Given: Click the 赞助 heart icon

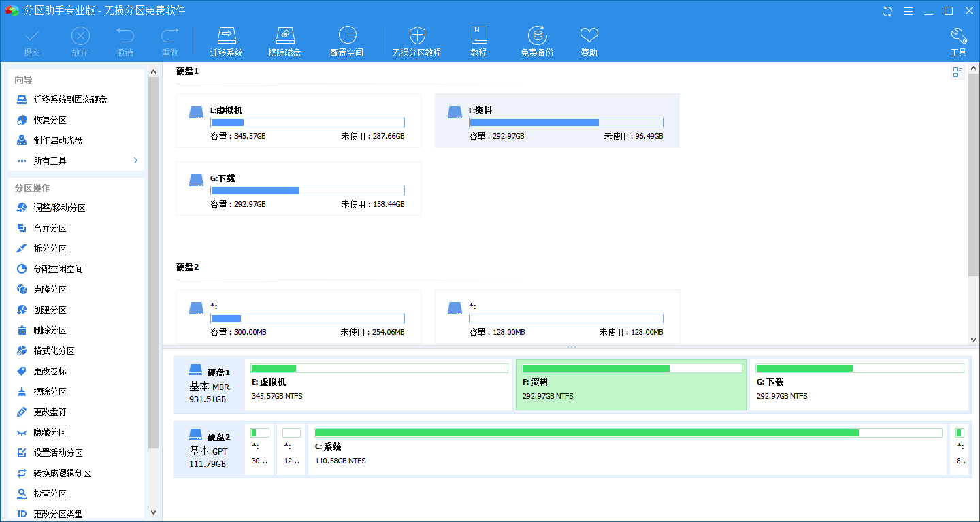Looking at the screenshot, I should [x=589, y=36].
